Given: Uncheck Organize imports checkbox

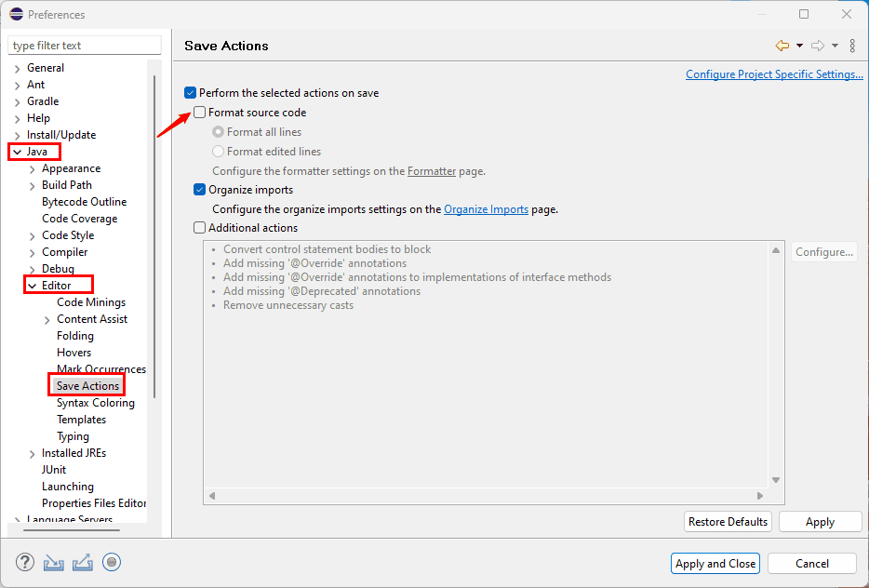Looking at the screenshot, I should 200,190.
